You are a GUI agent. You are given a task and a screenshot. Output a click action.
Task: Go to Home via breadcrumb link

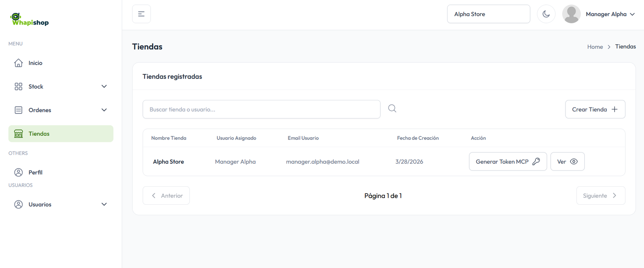[x=595, y=47]
